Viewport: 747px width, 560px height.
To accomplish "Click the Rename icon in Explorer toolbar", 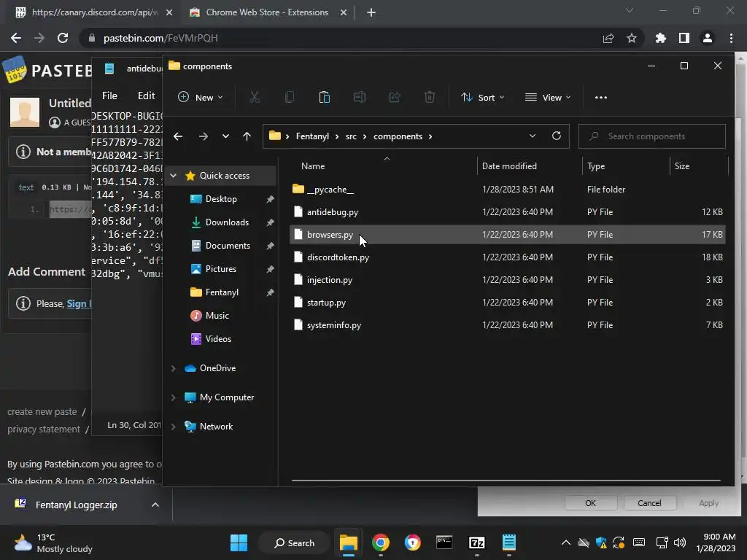I will point(359,97).
